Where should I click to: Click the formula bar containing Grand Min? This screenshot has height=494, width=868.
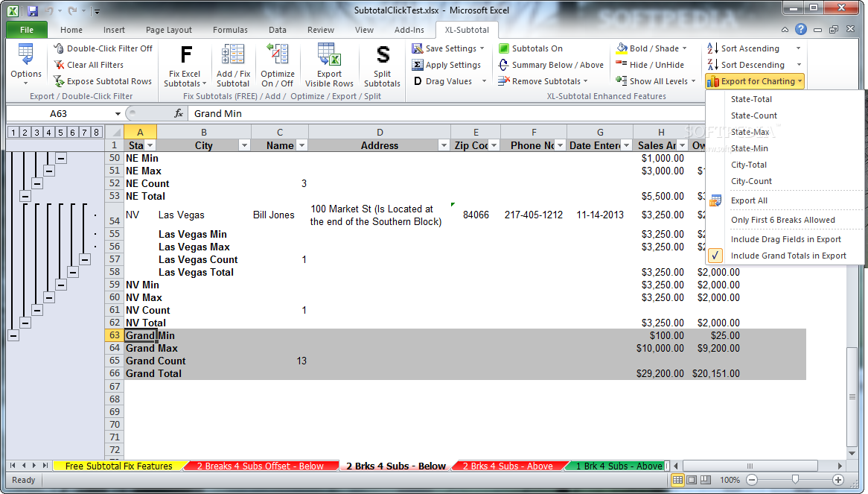[446, 113]
